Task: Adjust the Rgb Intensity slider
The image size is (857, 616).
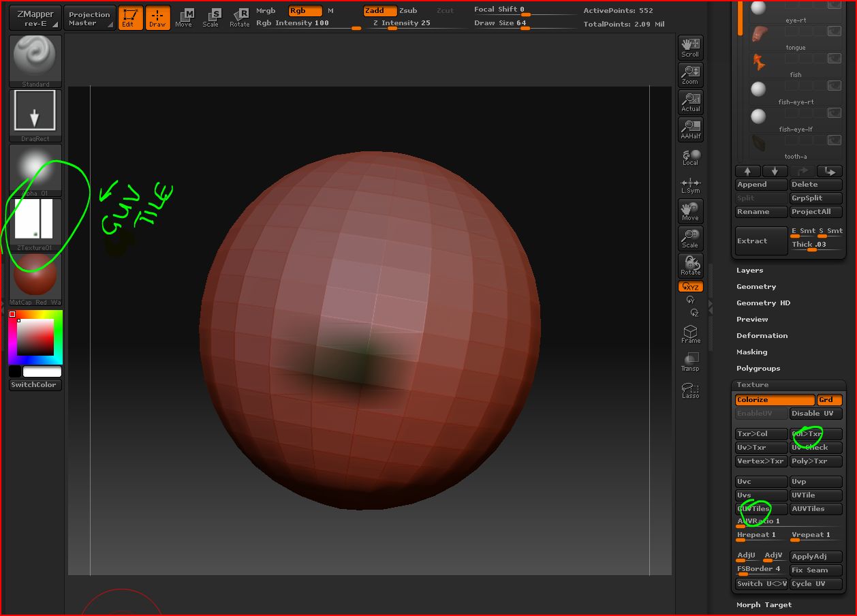Action: click(x=308, y=25)
